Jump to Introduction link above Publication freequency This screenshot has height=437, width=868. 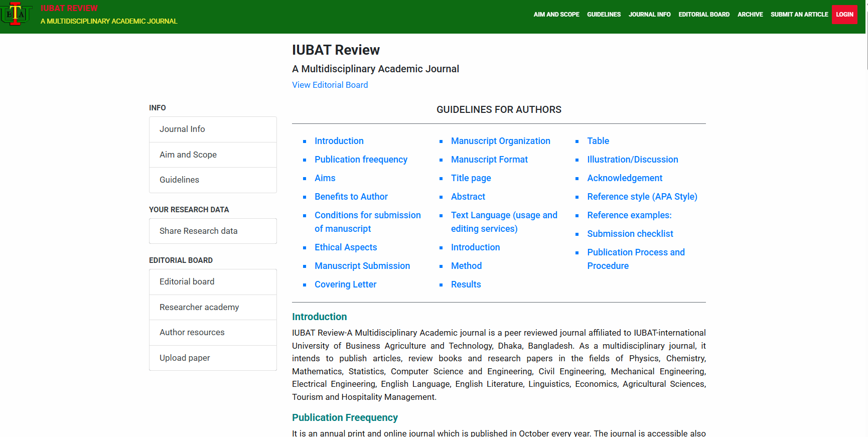pos(339,141)
